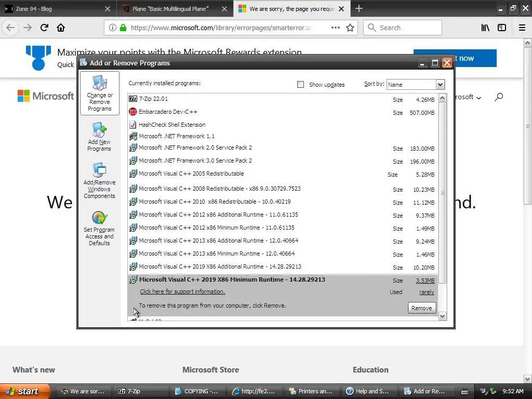Click the 3.53MB size value
Image resolution: width=532 pixels, height=399 pixels.
425,281
